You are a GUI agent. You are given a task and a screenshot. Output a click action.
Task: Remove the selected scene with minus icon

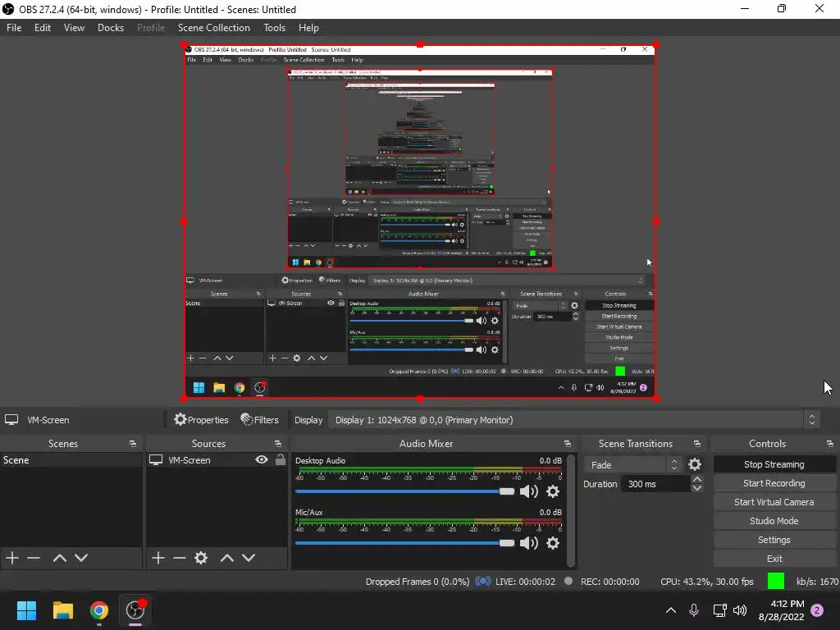(34, 558)
